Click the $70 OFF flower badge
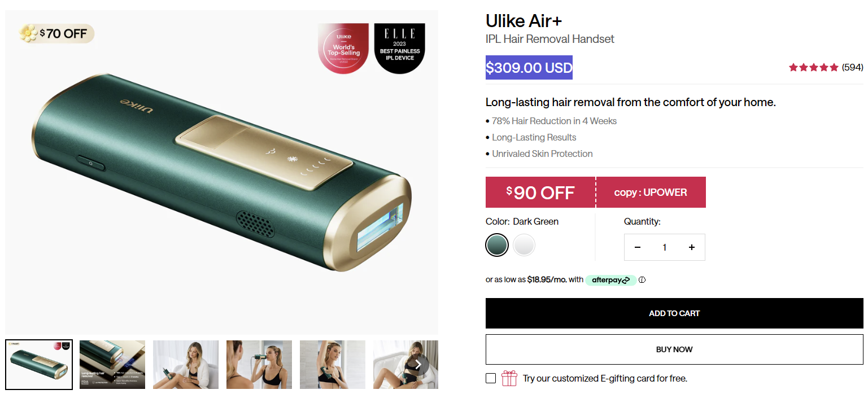 click(x=56, y=34)
